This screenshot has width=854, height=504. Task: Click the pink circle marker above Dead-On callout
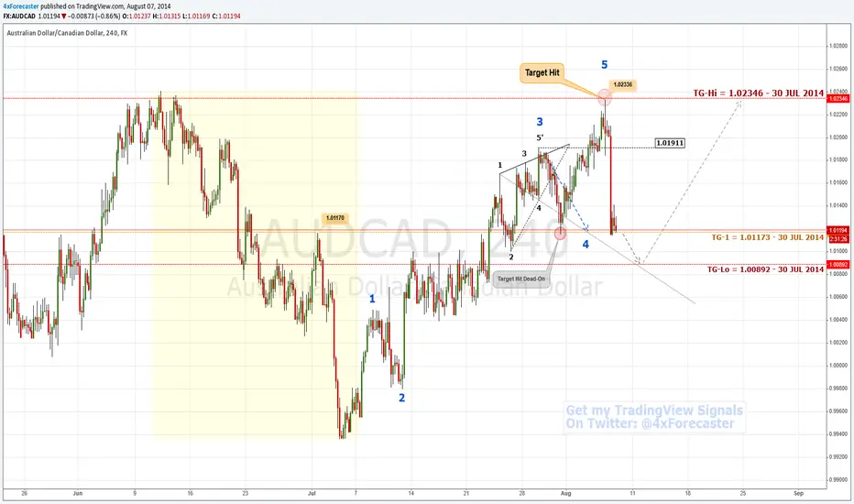coord(561,233)
